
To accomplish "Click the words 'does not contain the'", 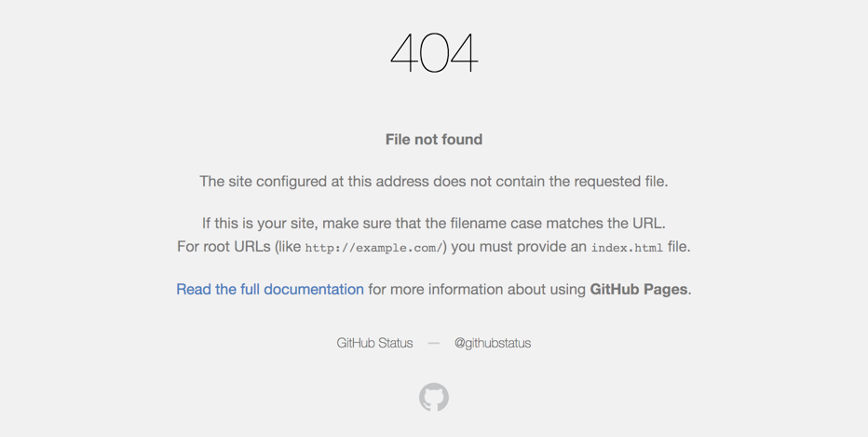I will coord(502,182).
